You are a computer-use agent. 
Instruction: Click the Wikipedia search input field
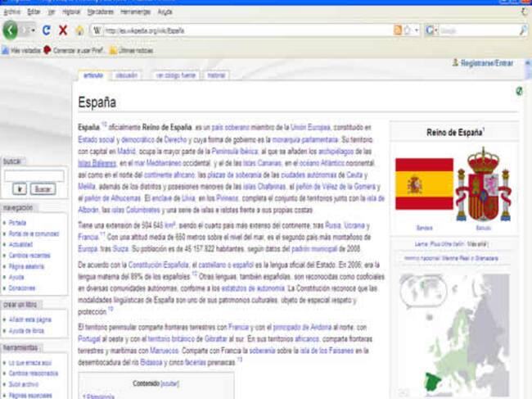click(34, 175)
